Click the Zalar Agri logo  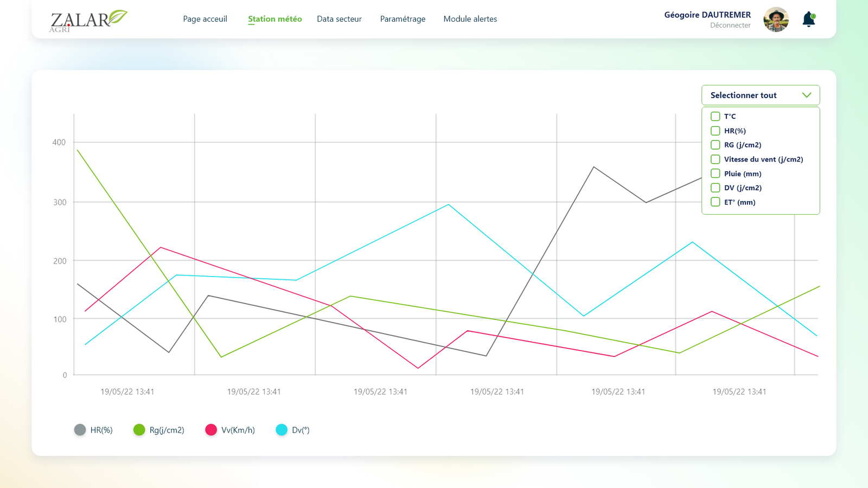pyautogui.click(x=88, y=20)
